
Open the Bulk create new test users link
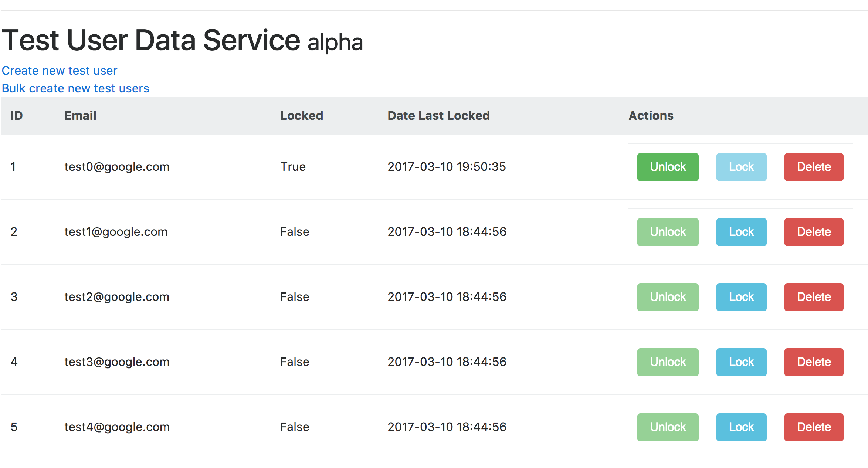tap(75, 88)
